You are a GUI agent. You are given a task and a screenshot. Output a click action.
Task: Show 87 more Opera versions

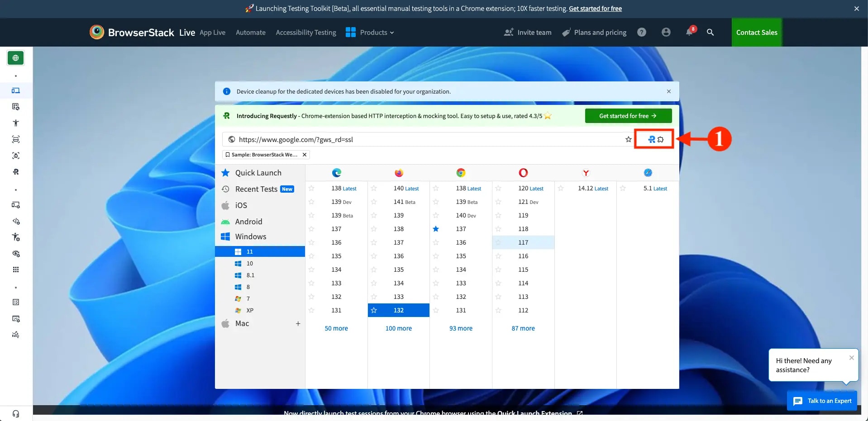pyautogui.click(x=523, y=328)
